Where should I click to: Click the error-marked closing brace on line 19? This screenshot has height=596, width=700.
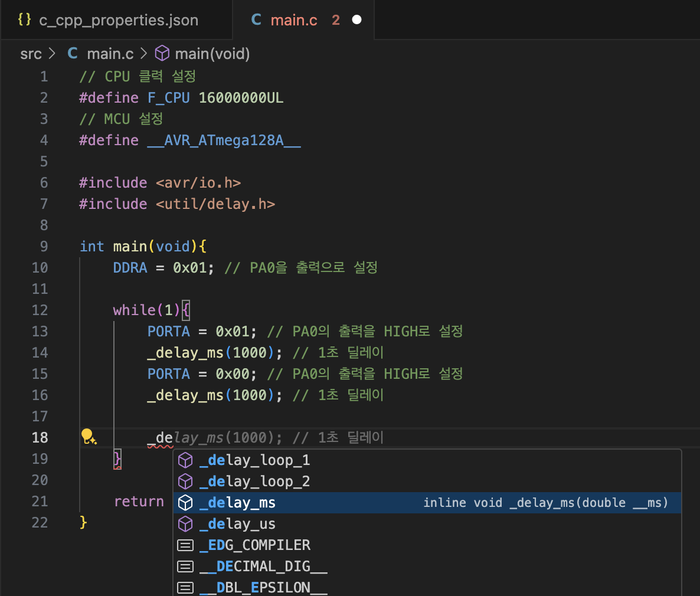pyautogui.click(x=117, y=459)
